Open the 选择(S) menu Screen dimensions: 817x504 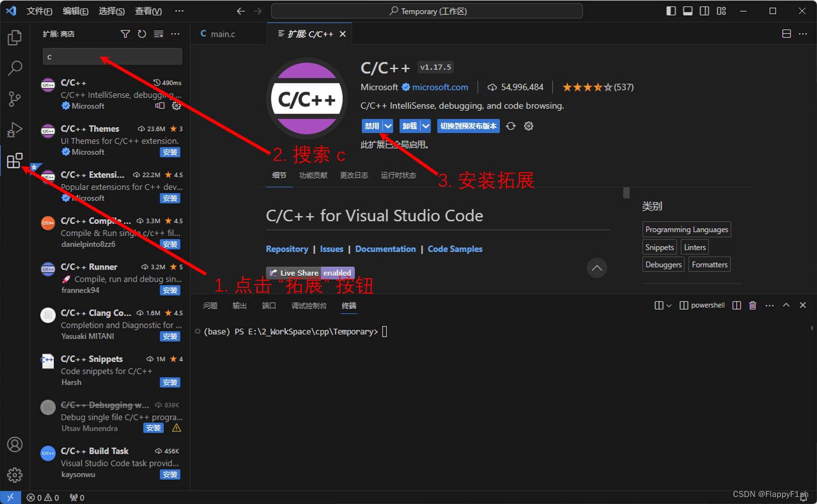[x=112, y=11]
